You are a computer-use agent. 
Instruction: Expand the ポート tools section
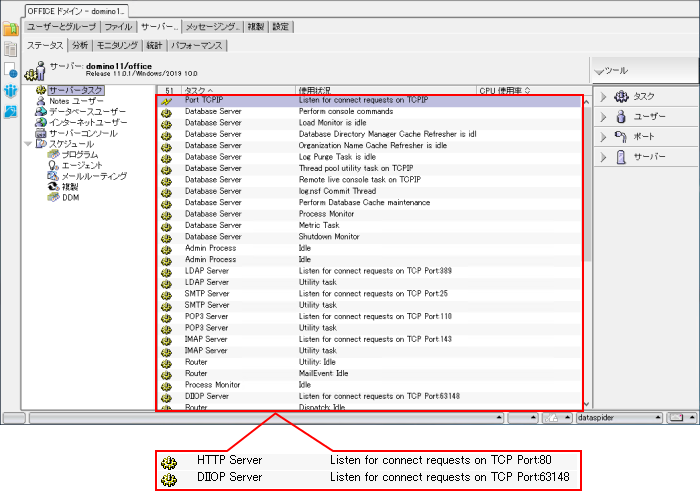[x=604, y=137]
